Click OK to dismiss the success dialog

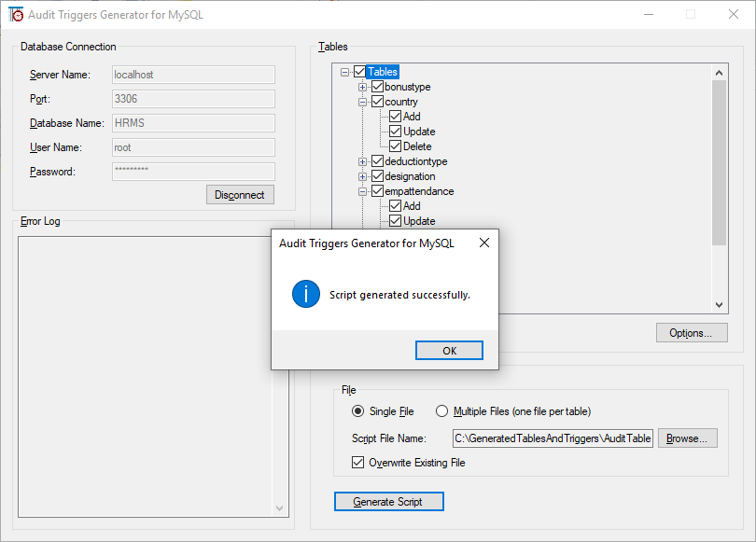[x=449, y=350]
